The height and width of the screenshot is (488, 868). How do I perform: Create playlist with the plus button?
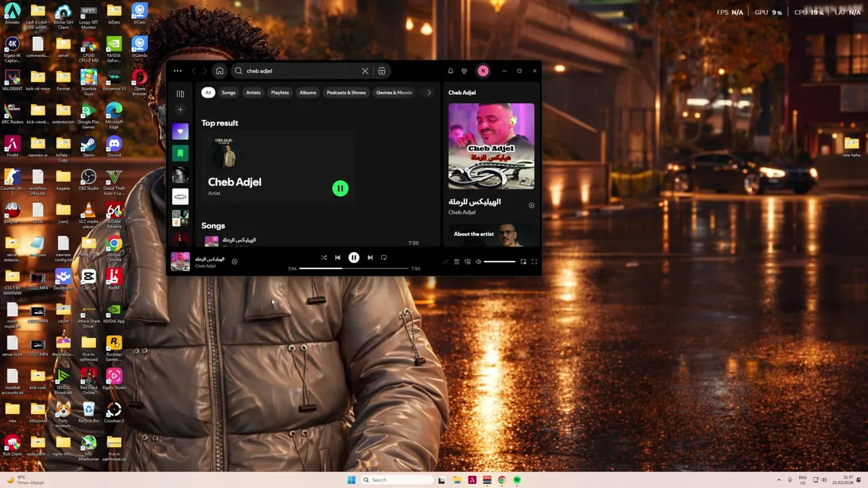(180, 109)
